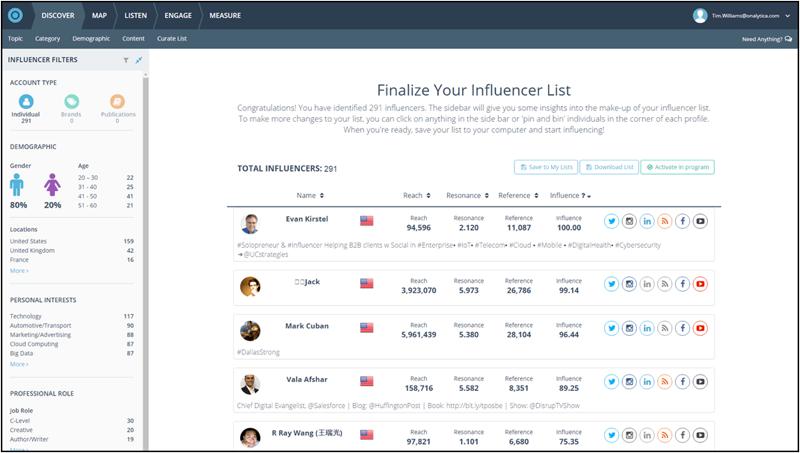
Task: Open Mark Cuban's YouTube icon
Action: 700,328
